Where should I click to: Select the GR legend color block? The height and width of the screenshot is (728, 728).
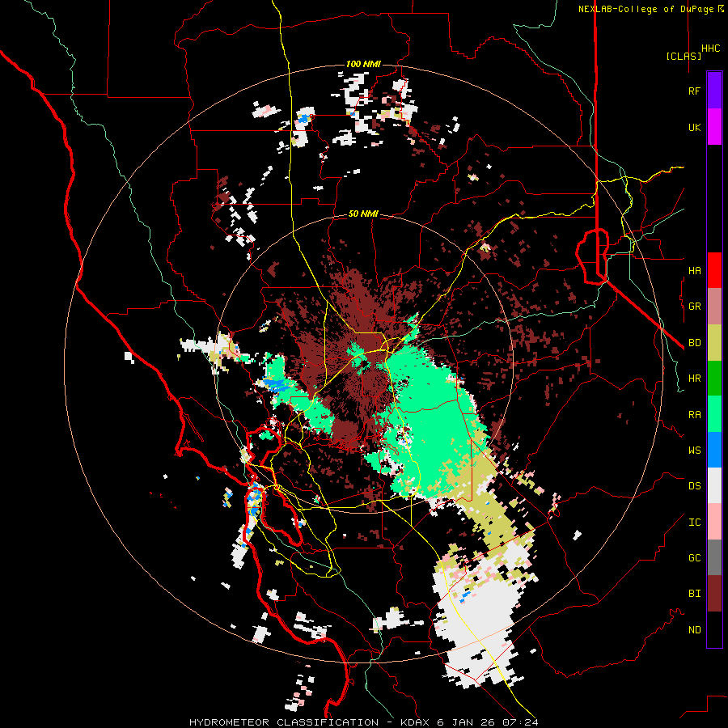pyautogui.click(x=714, y=307)
